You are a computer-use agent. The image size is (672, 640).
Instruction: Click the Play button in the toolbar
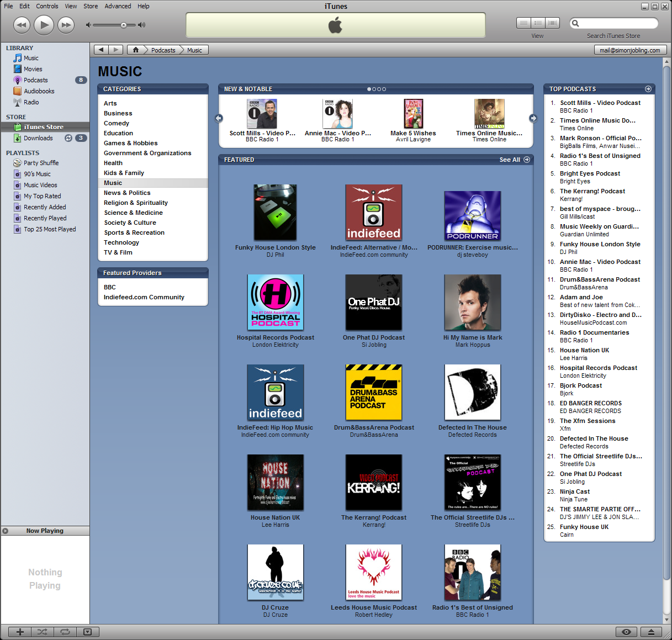pos(44,25)
